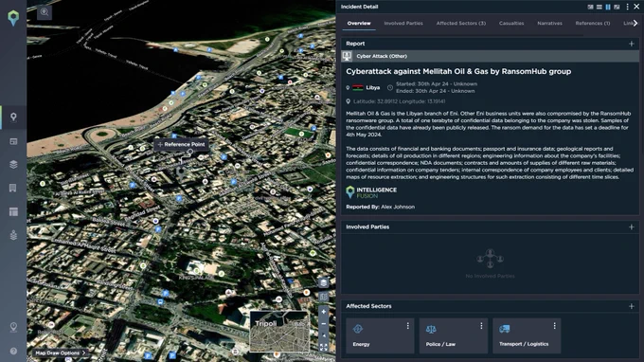Open the layers icon in left sidebar
The image size is (644, 362).
(13, 164)
